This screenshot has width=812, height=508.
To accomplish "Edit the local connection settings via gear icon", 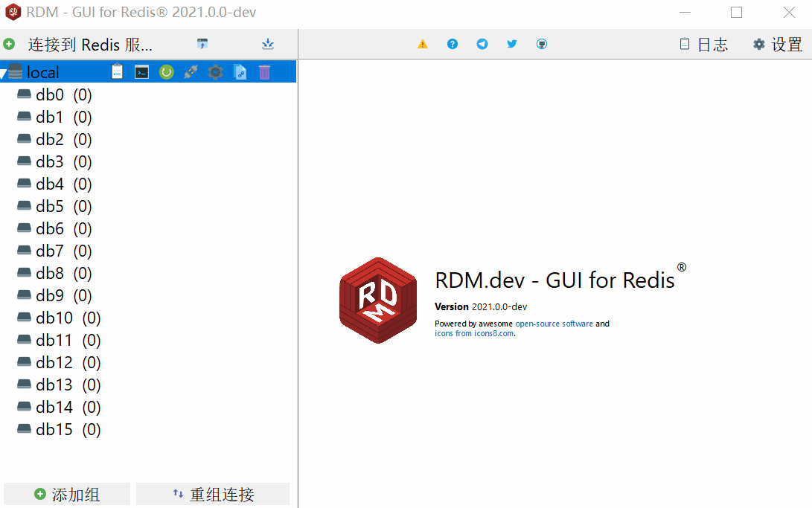I will (215, 71).
